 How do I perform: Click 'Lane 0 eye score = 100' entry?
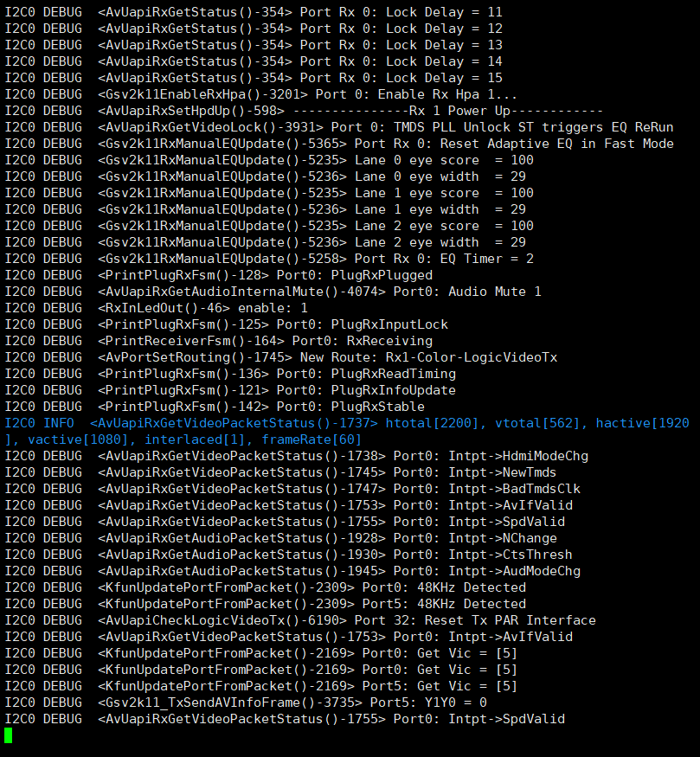pyautogui.click(x=269, y=160)
